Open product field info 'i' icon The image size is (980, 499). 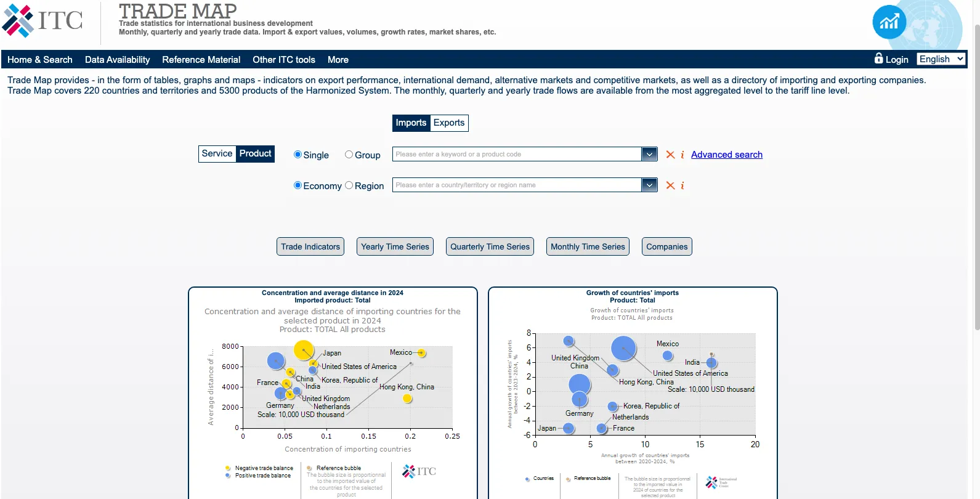pyautogui.click(x=682, y=155)
